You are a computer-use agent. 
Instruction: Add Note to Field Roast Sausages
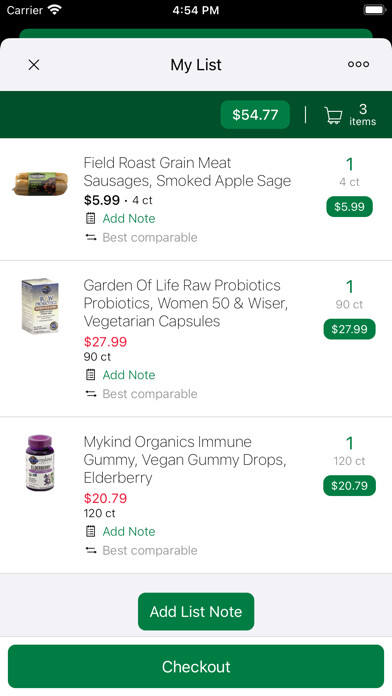[x=129, y=218]
